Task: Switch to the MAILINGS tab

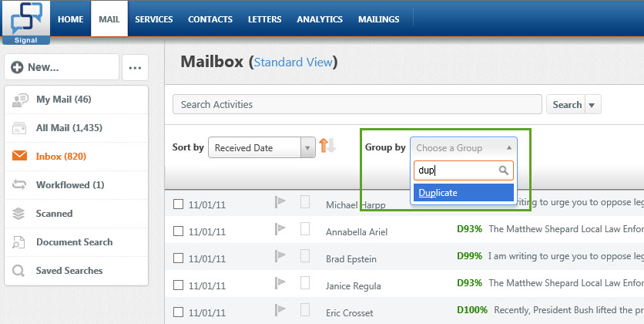Action: (x=379, y=19)
